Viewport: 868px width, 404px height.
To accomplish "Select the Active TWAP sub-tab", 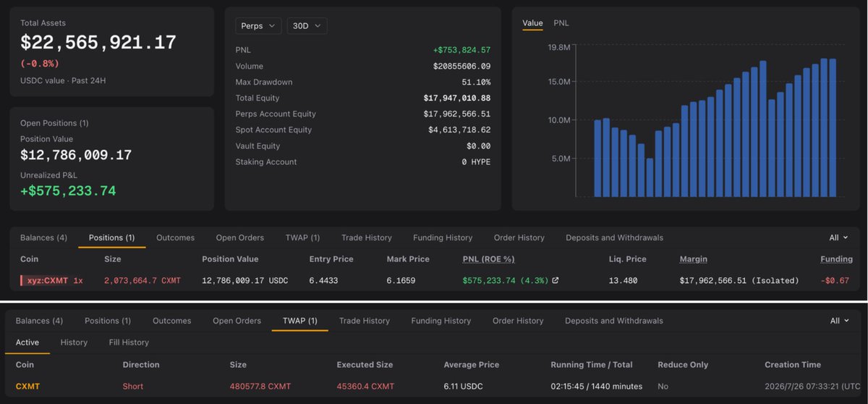I will coord(27,342).
